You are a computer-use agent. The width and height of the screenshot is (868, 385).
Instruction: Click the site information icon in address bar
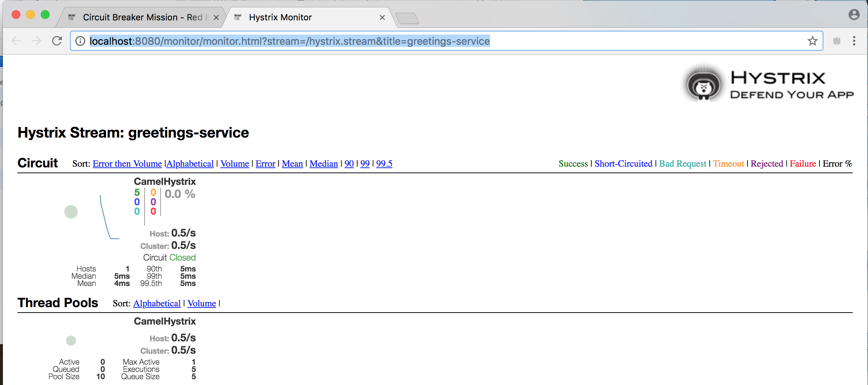pos(80,41)
